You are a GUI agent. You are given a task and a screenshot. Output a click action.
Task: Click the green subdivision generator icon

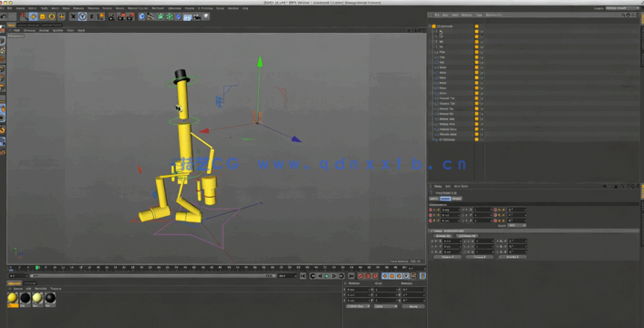[x=161, y=16]
